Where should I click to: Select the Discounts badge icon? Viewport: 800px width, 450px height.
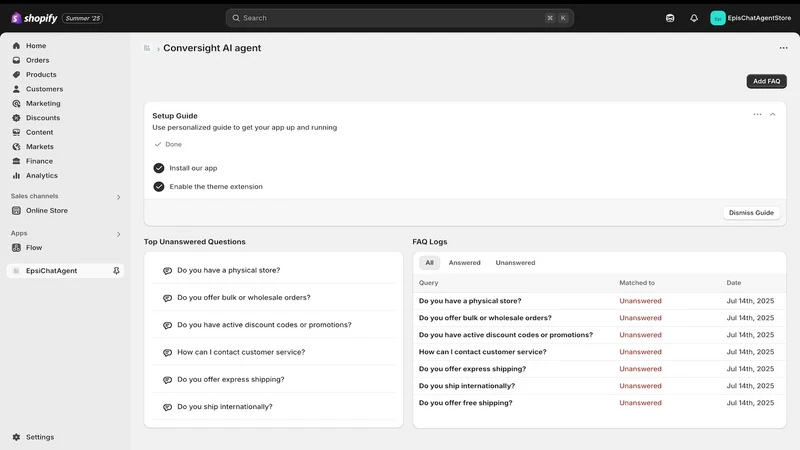16,117
